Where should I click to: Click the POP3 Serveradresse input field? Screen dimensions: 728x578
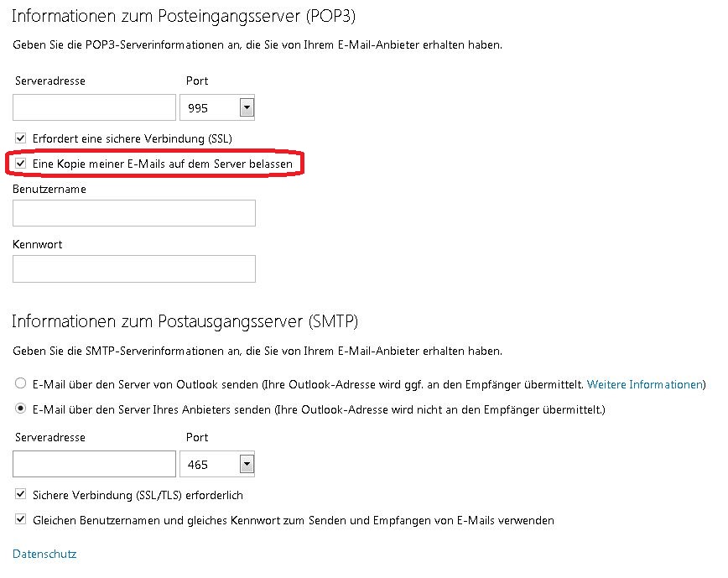point(94,107)
